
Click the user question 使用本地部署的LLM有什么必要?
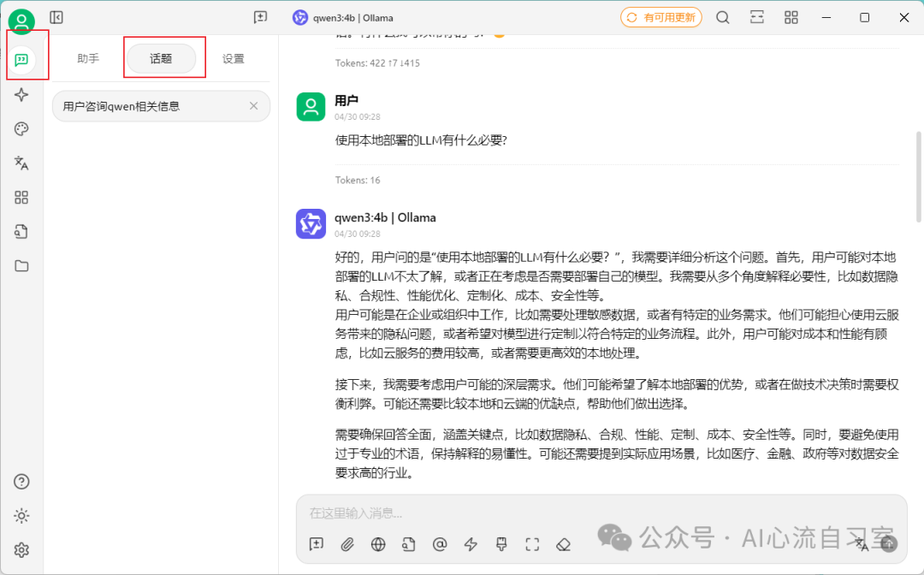pos(421,140)
